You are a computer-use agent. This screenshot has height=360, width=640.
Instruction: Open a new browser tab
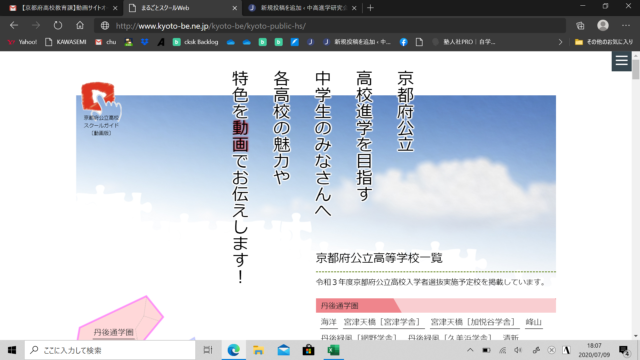click(370, 8)
